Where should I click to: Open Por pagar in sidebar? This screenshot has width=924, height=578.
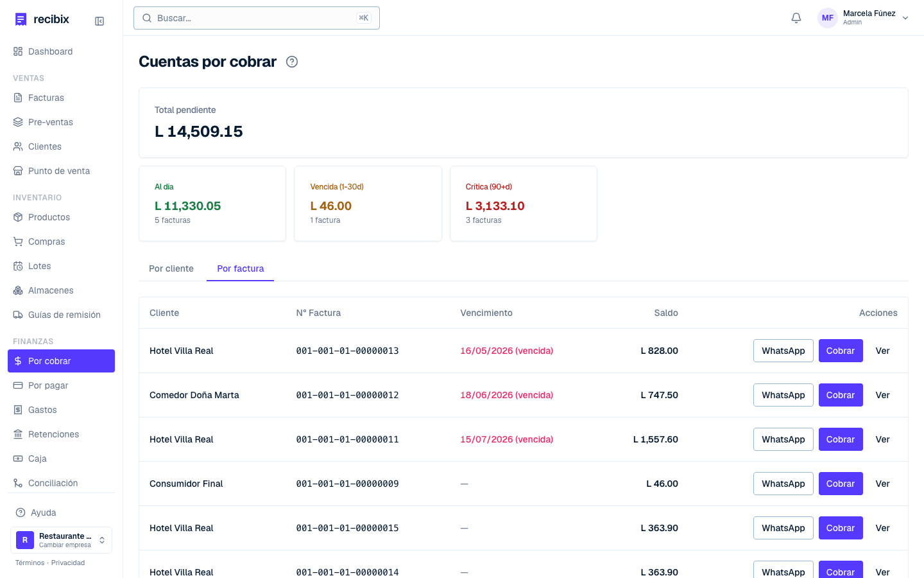tap(62, 385)
